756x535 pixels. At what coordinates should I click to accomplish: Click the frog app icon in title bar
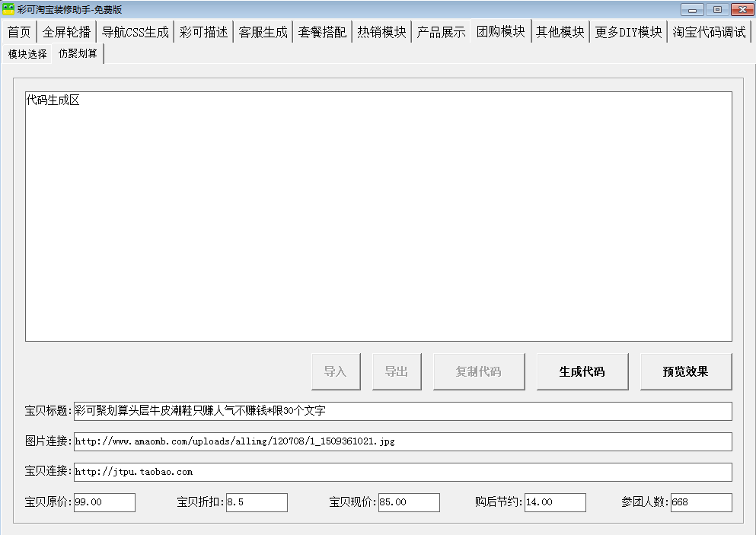pyautogui.click(x=8, y=9)
